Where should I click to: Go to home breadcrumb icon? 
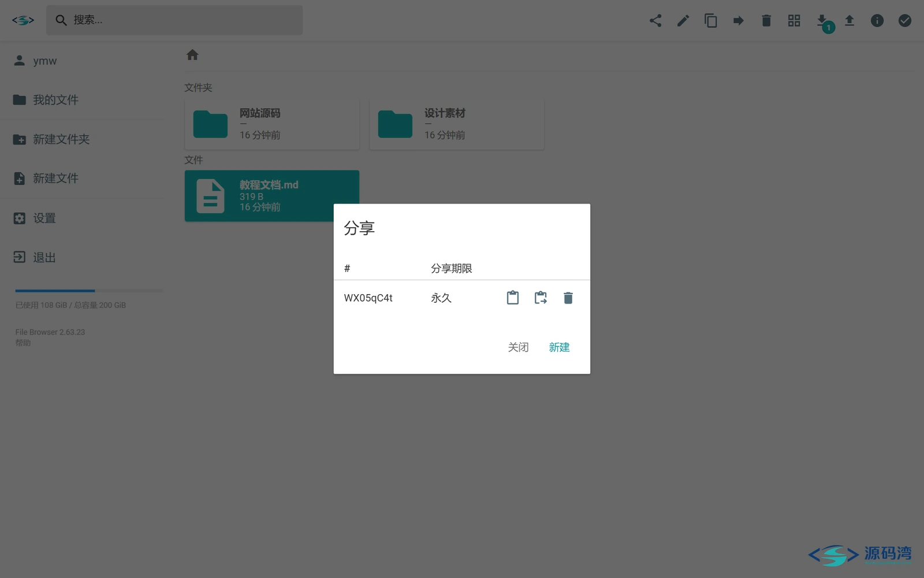coord(192,55)
